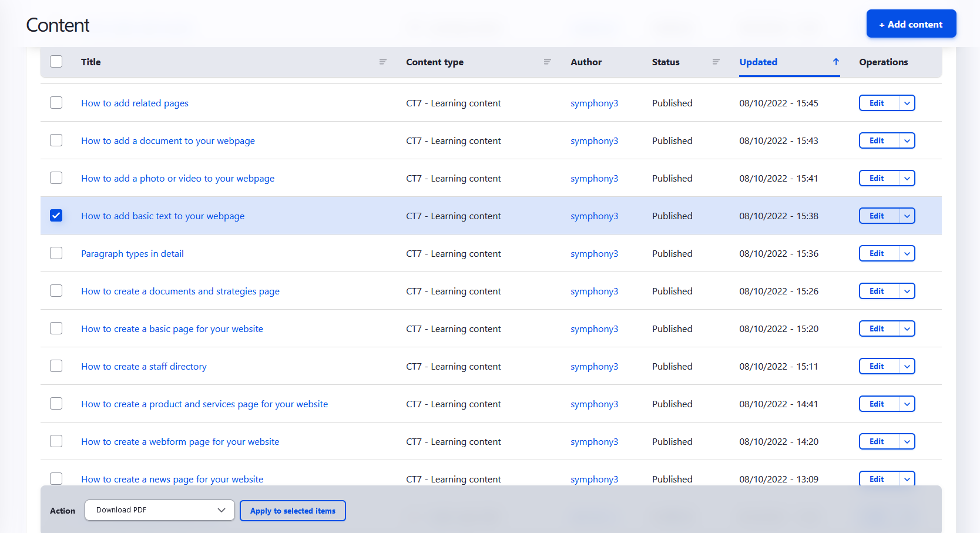Viewport: 980px width, 533px height.
Task: Expand operations dropdown for 'photo or video' row
Action: [x=907, y=178]
